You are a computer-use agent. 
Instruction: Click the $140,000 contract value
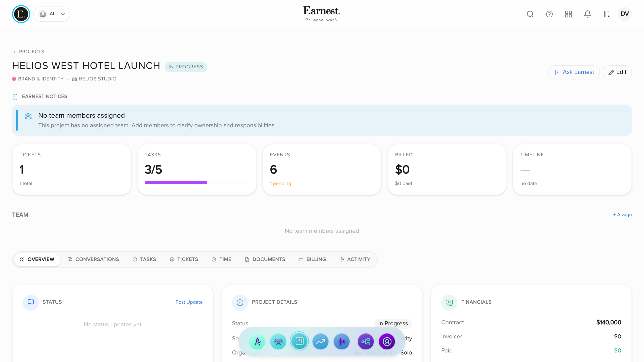tap(609, 323)
